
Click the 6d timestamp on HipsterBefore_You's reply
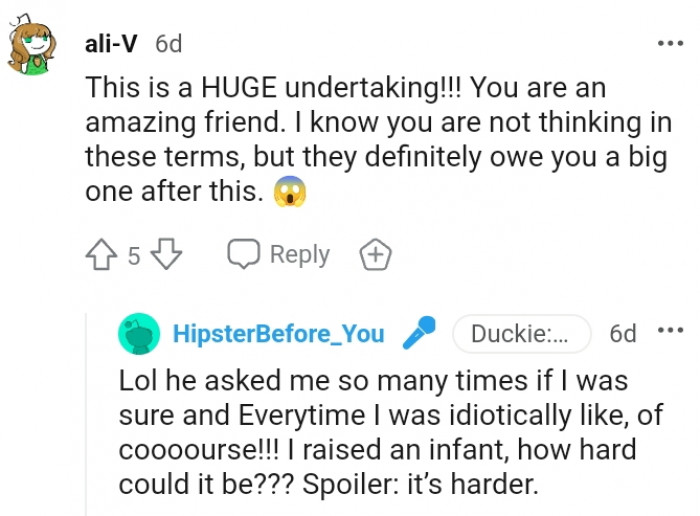(622, 334)
